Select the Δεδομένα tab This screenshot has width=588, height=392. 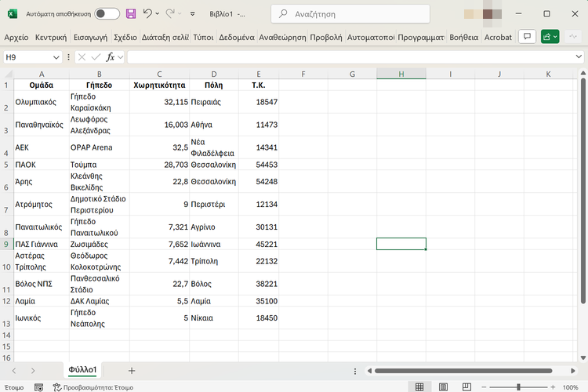(x=237, y=37)
